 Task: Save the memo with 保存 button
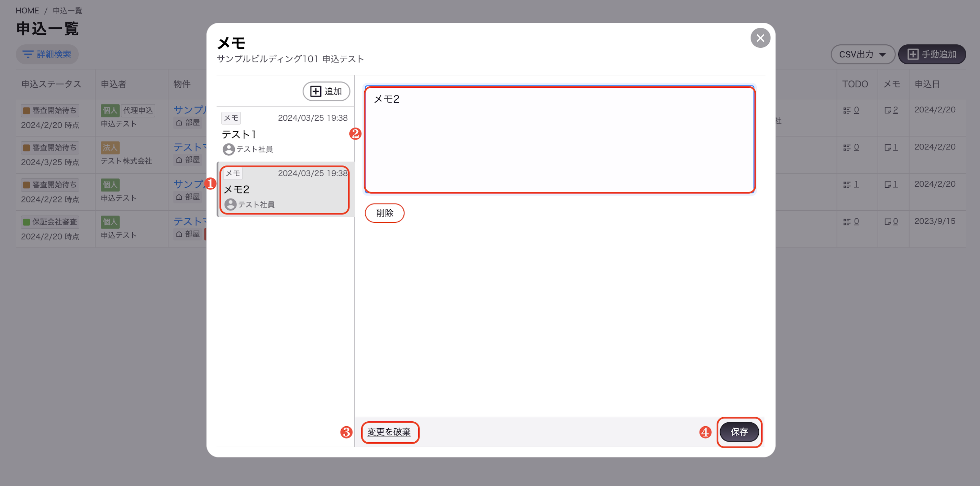[739, 432]
